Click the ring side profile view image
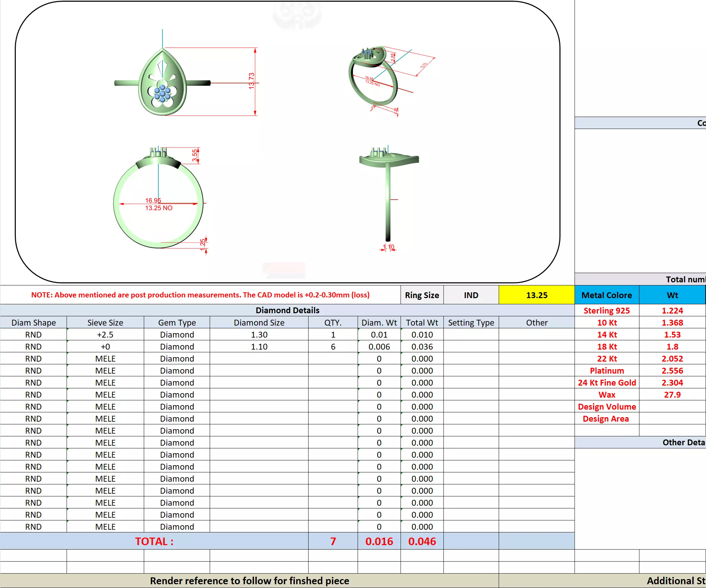 (388, 192)
